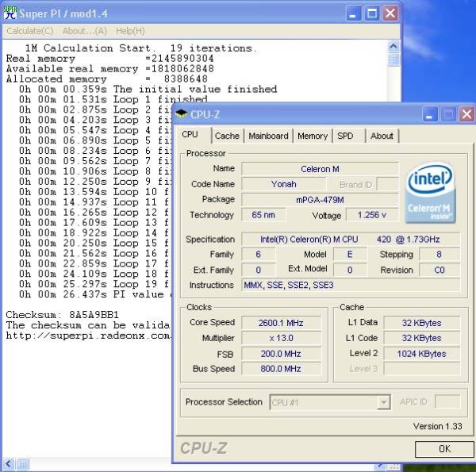
Task: Click the L1 Code value 32 KBytes
Action: pos(422,338)
